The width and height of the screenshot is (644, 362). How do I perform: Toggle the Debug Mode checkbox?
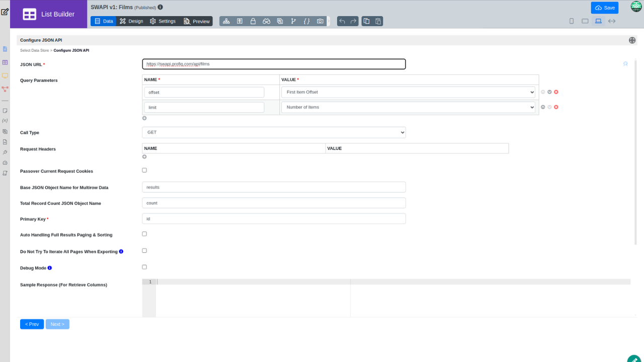[144, 267]
